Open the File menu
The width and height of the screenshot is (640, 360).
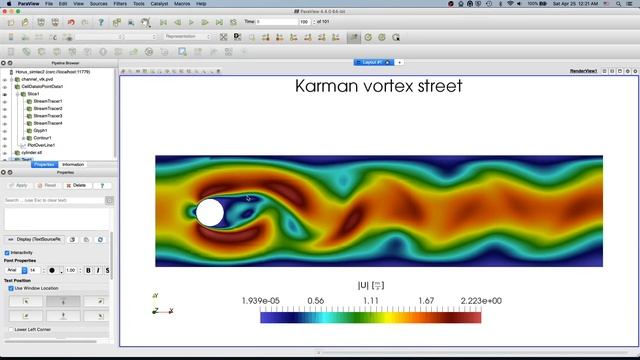point(49,4)
